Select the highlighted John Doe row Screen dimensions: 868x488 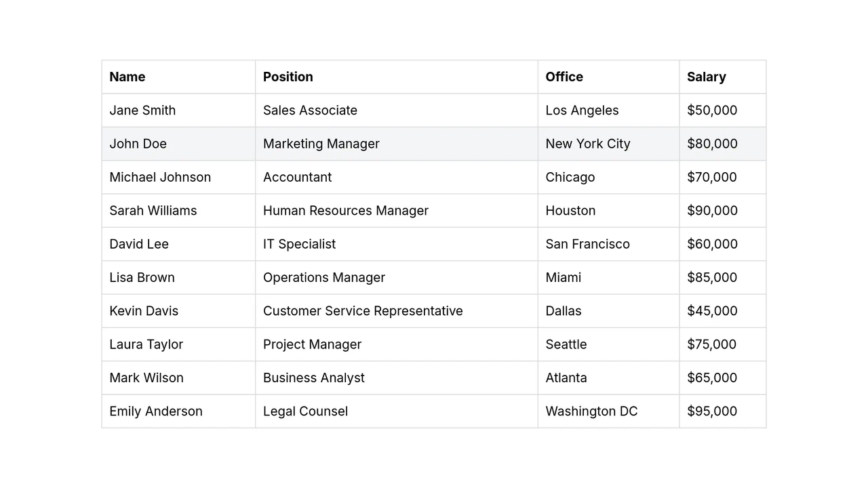(434, 144)
